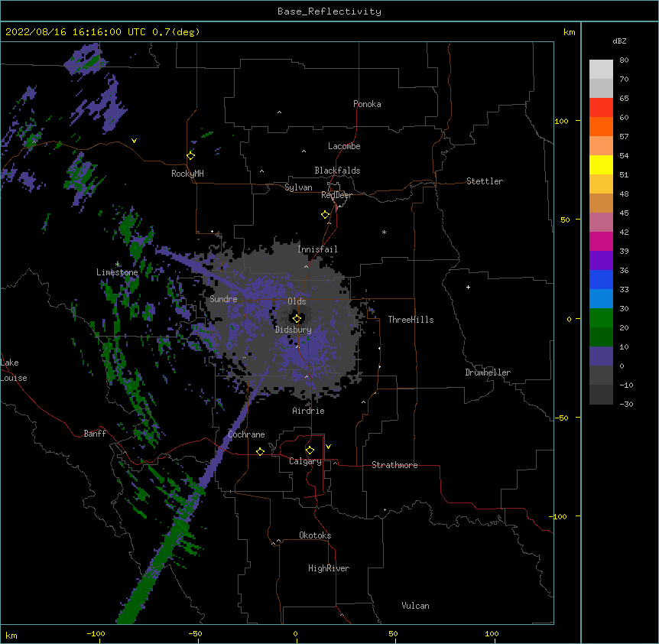Select the yellow V marker northeast of Calgary

[328, 447]
